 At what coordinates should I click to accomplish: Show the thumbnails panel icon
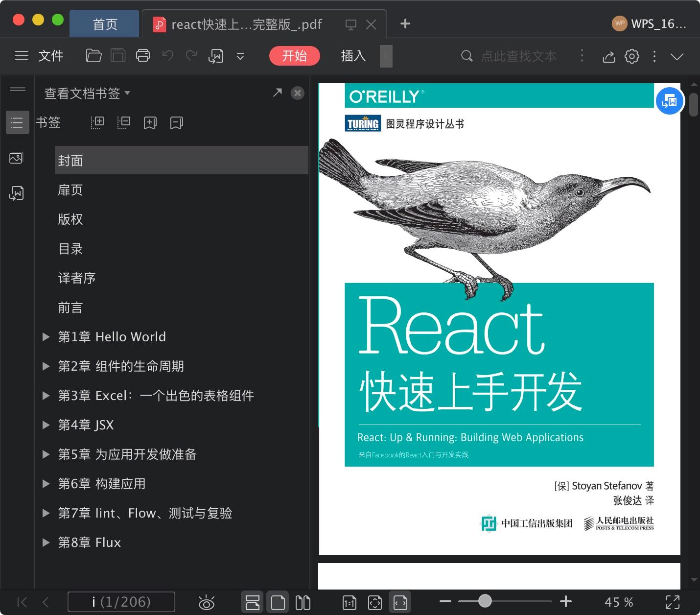pos(16,158)
